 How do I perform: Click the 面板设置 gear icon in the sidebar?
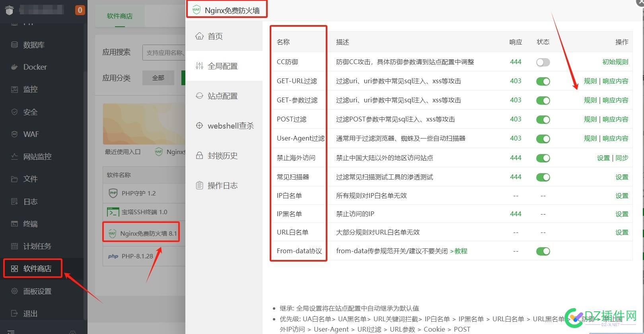click(14, 291)
